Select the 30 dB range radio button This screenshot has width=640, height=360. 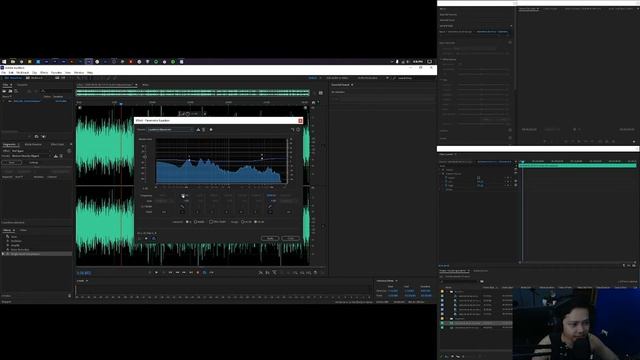tap(242, 222)
